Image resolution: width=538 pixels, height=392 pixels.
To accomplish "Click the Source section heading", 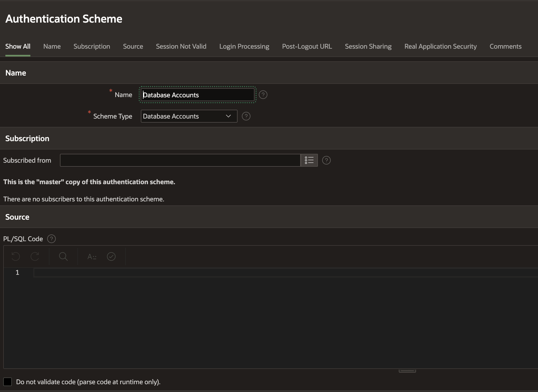I will pyautogui.click(x=17, y=217).
